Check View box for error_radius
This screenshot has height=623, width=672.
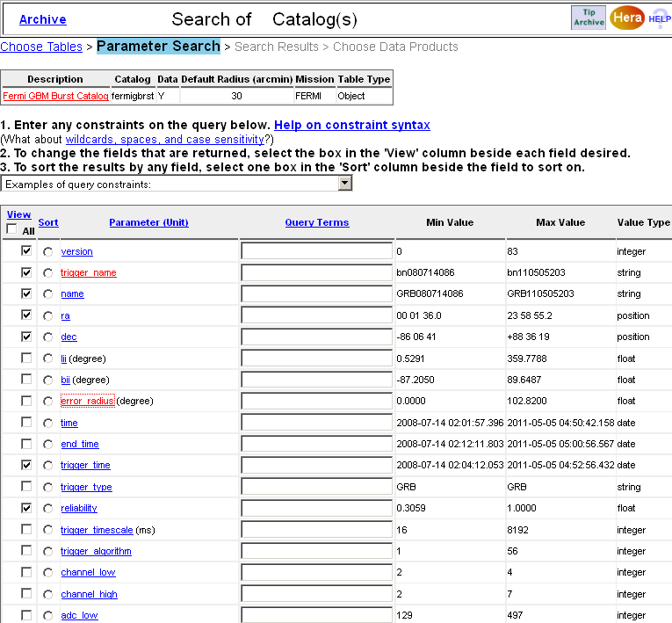26,401
